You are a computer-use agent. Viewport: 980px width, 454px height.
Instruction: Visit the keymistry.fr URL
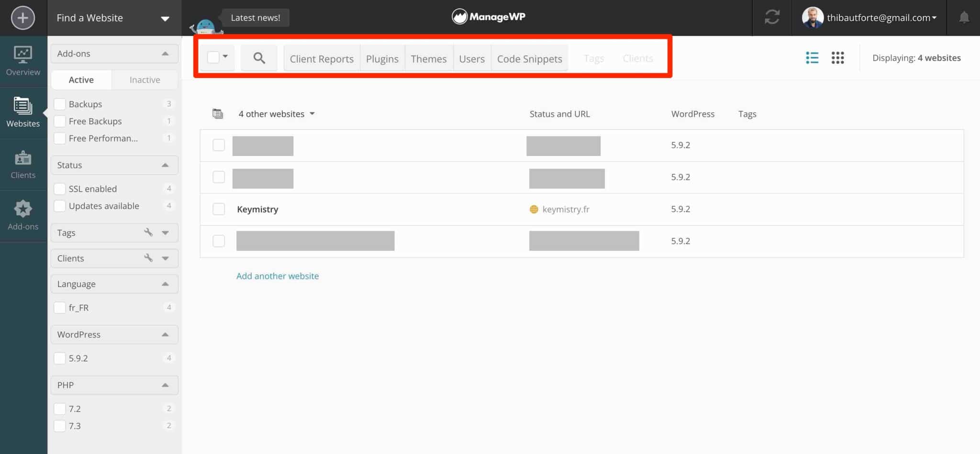(x=566, y=209)
